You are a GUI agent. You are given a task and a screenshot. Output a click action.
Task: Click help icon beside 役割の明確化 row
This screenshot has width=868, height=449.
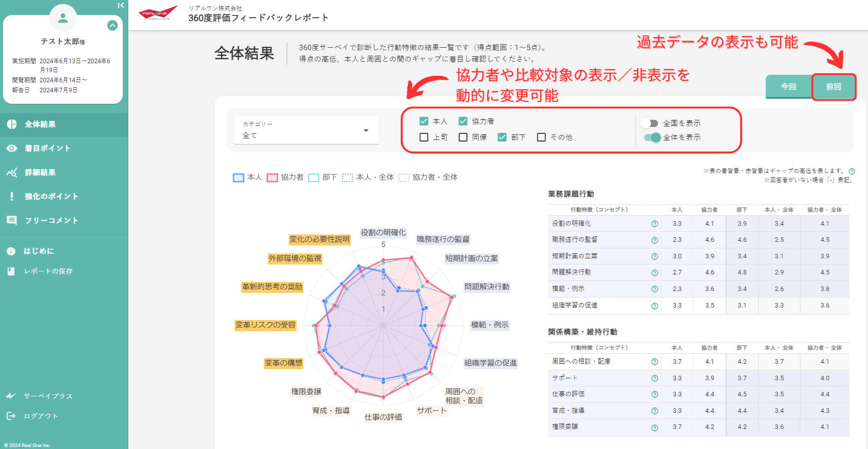[655, 224]
